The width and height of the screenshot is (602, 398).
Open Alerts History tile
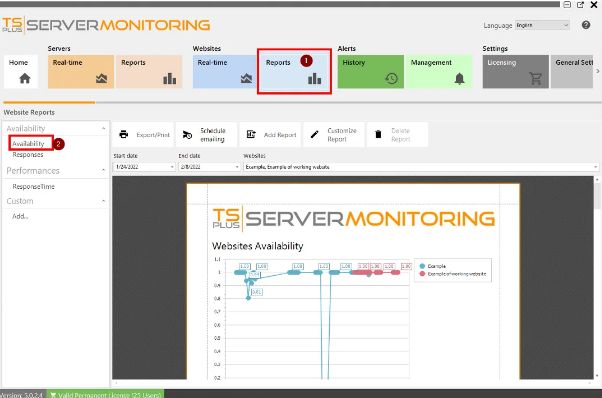point(370,72)
